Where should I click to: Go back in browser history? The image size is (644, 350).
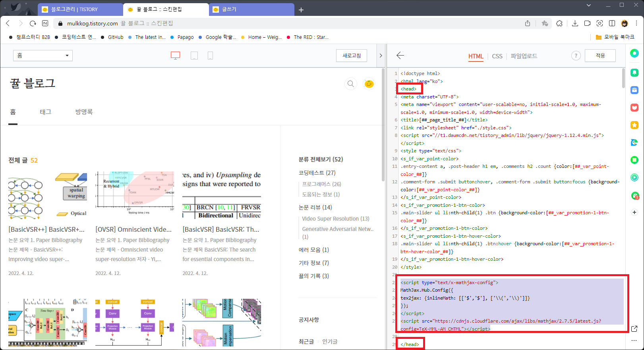(x=8, y=23)
